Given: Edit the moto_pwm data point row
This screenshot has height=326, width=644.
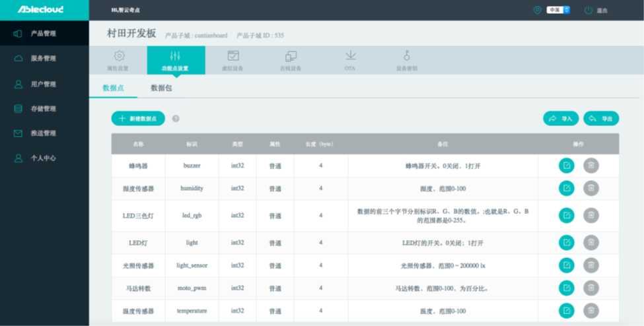Looking at the screenshot, I should 566,288.
